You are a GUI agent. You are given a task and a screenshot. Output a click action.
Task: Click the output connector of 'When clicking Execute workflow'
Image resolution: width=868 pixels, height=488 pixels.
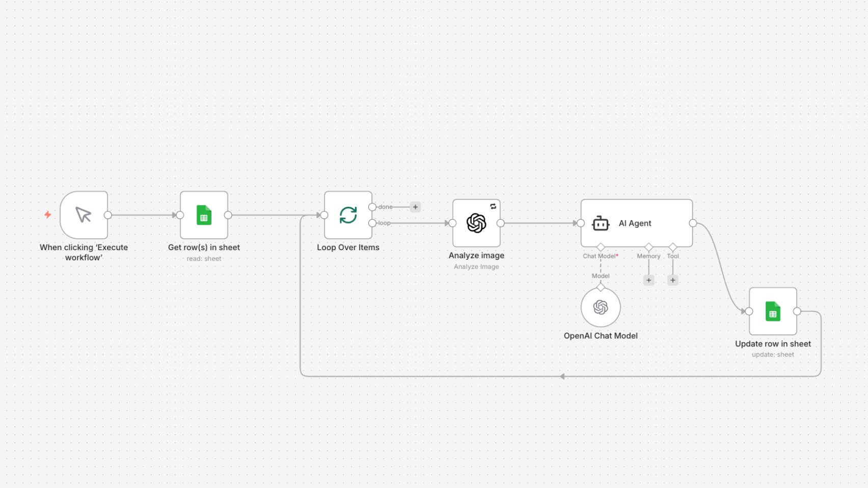pos(107,215)
